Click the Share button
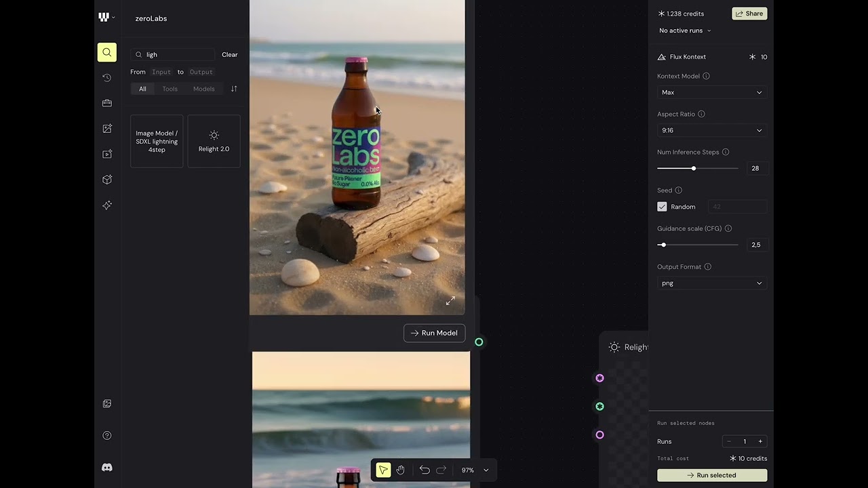The height and width of the screenshot is (488, 868). click(749, 14)
